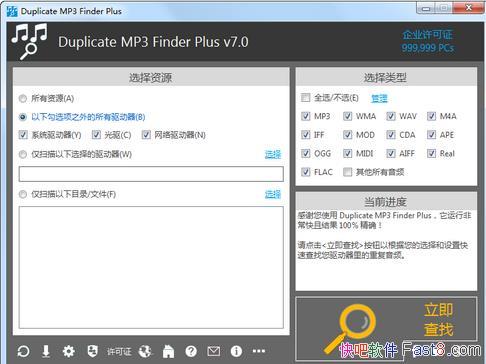486x364 pixels.
Task: Click the music notes app logo
Action: tap(29, 41)
